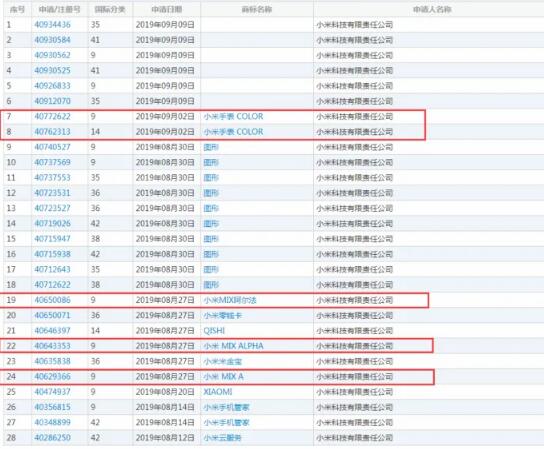Image resolution: width=544 pixels, height=449 pixels.
Task: Open registration number 40650071
Action: (52, 315)
